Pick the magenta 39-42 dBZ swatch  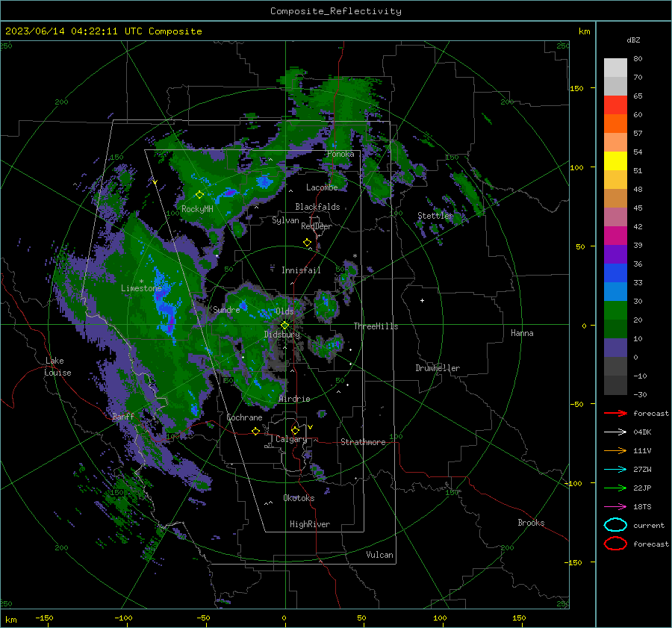[615, 236]
